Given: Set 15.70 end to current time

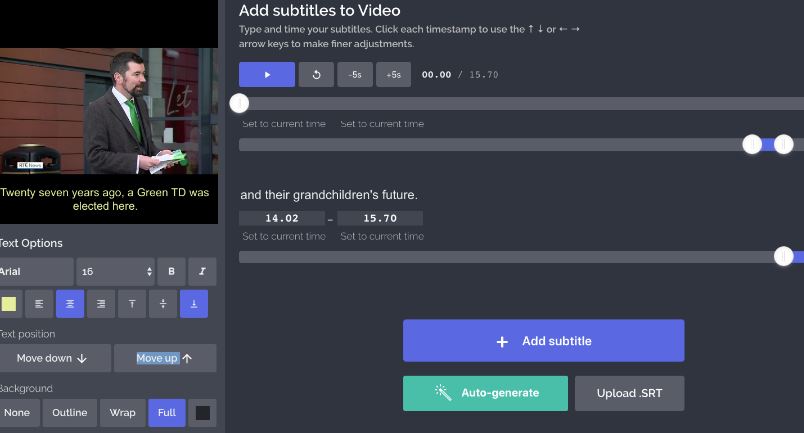Looking at the screenshot, I should click(x=382, y=236).
